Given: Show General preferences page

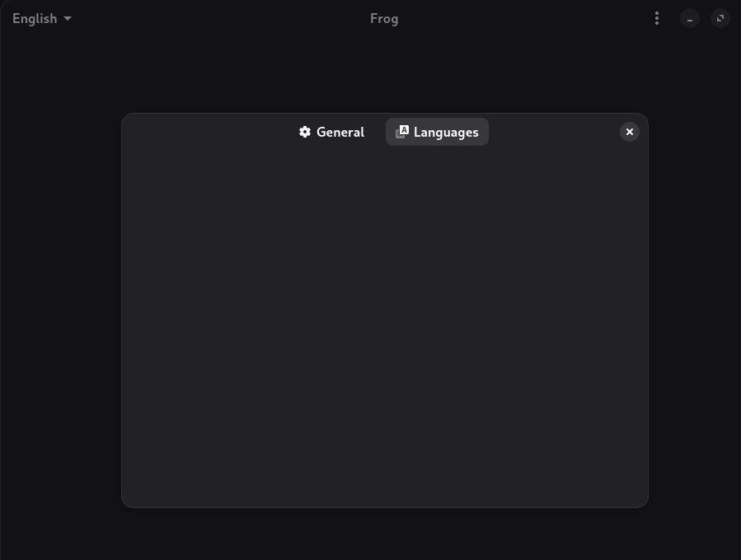Looking at the screenshot, I should [331, 132].
